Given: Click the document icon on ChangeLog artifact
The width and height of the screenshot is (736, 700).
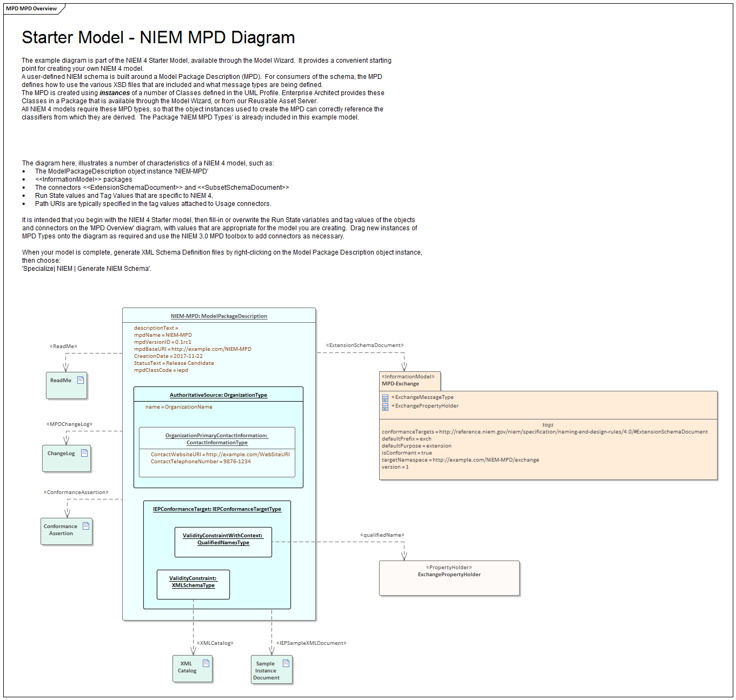Looking at the screenshot, I should 84,453.
